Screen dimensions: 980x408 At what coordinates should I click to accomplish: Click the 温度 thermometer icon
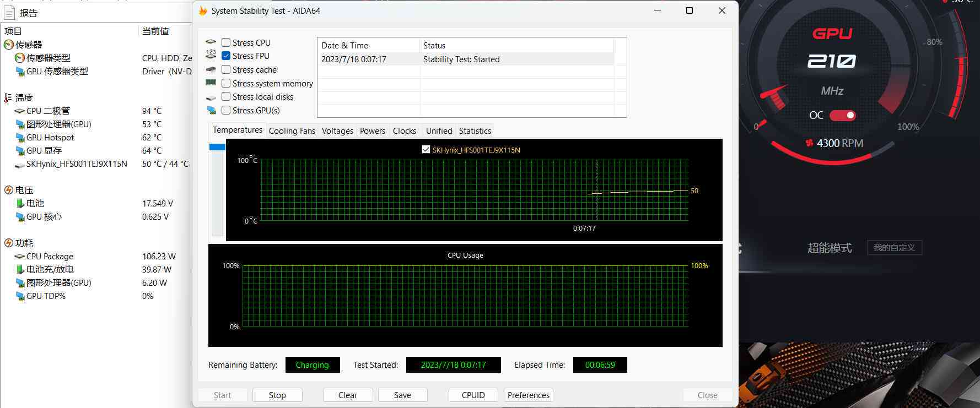pos(8,97)
